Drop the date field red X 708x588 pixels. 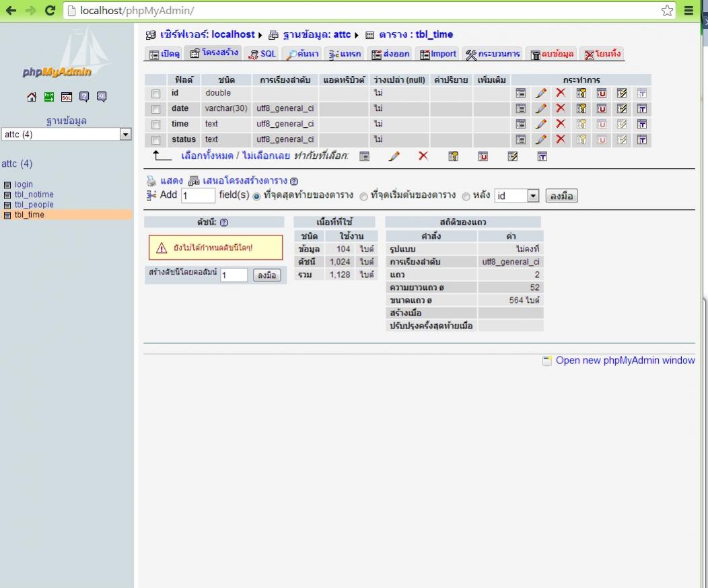(561, 108)
